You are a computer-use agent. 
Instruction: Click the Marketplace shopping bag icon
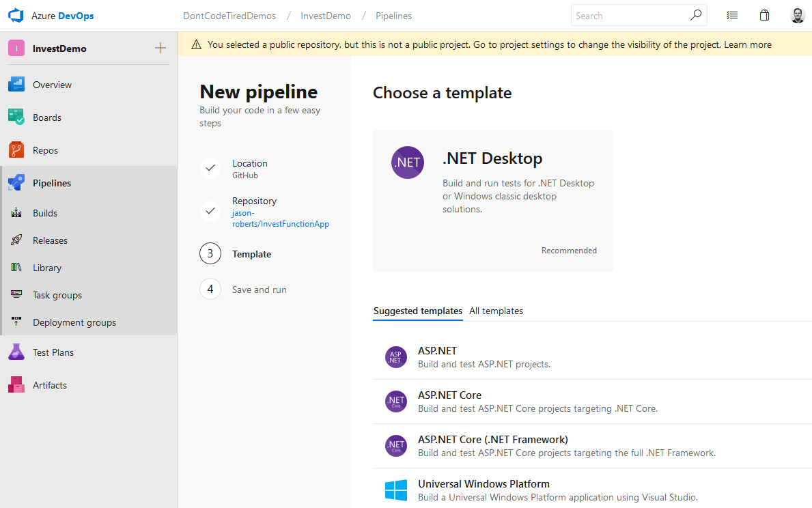(764, 14)
